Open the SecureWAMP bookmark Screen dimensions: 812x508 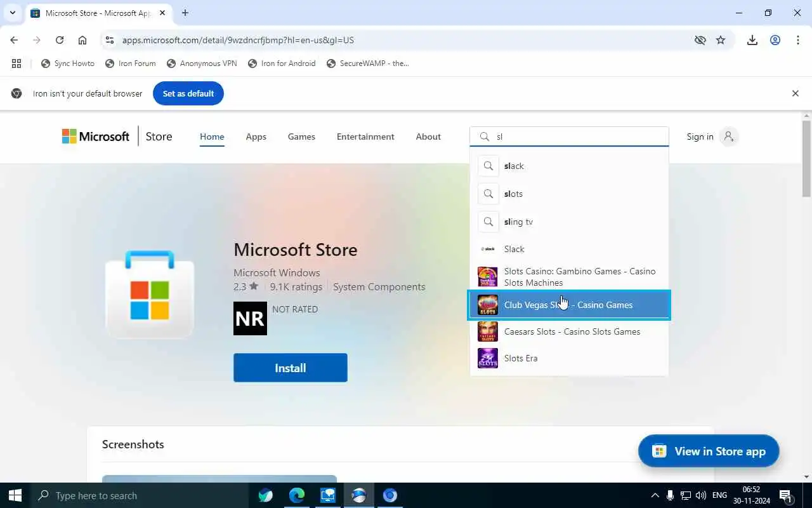point(368,63)
